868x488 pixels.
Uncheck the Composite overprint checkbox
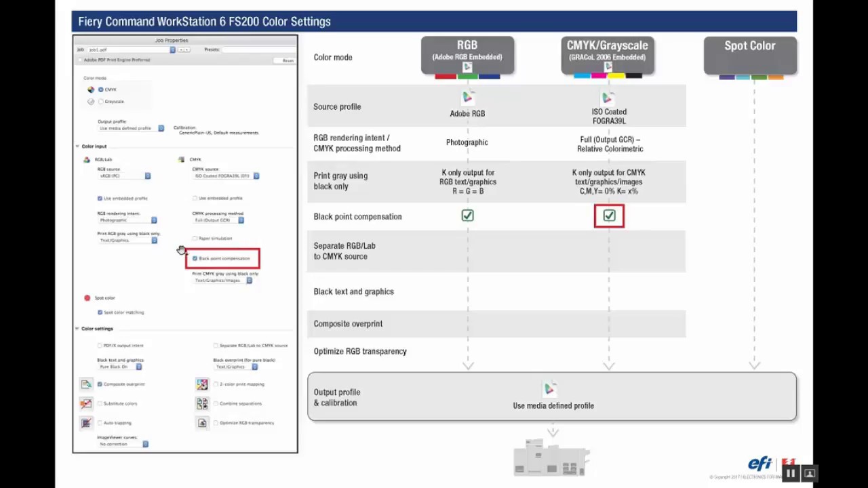pos(100,384)
